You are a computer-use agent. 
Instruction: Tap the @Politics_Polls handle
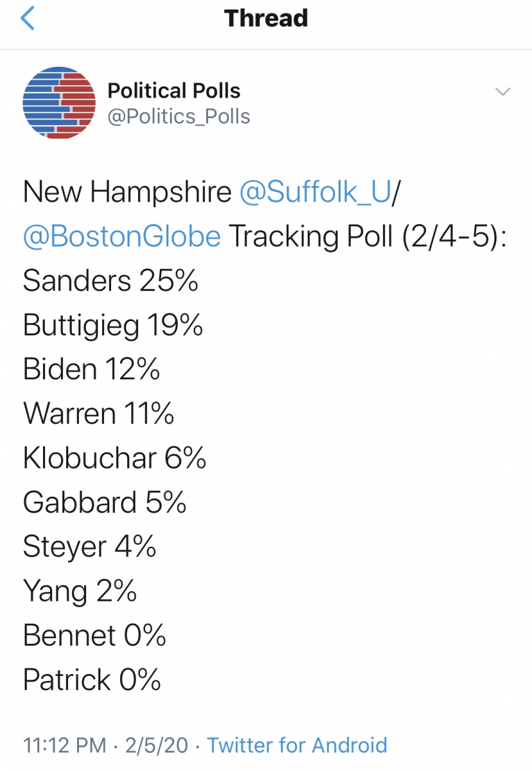pos(179,117)
